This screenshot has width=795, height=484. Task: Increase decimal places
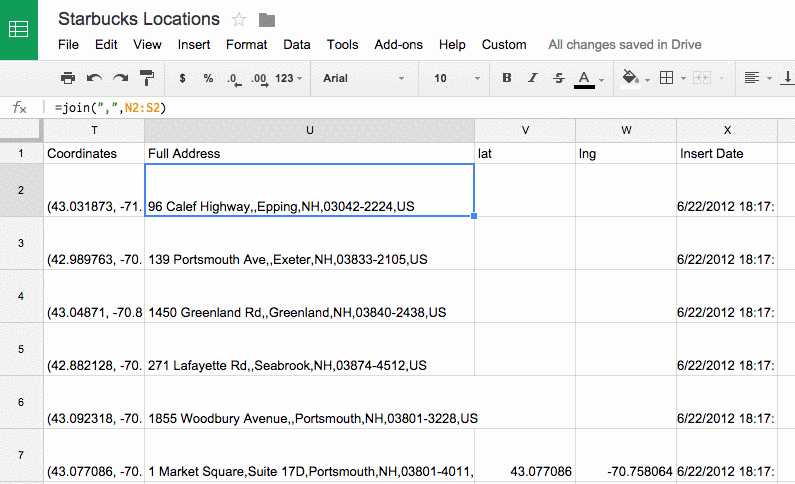259,78
